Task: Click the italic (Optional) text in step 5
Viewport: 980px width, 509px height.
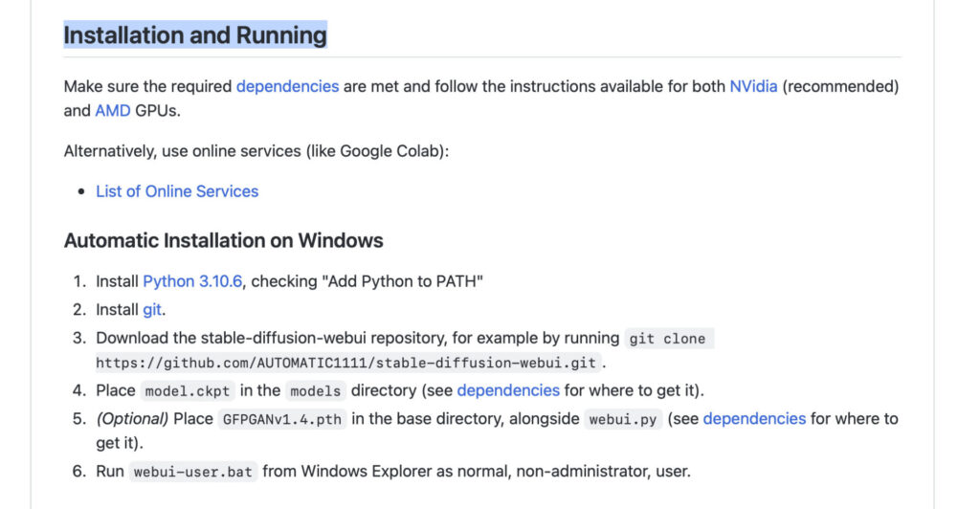Action: click(132, 418)
